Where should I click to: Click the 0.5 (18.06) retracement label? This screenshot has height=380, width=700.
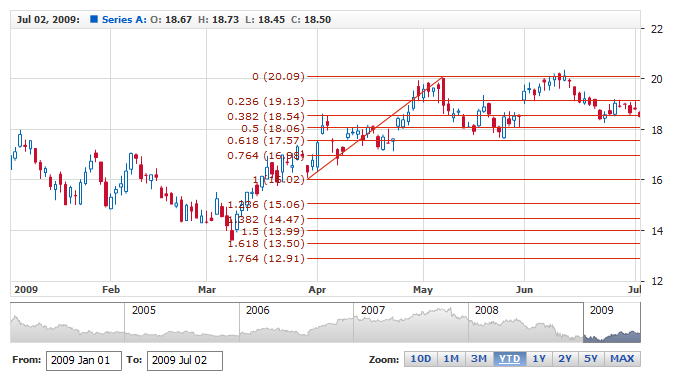[273, 129]
